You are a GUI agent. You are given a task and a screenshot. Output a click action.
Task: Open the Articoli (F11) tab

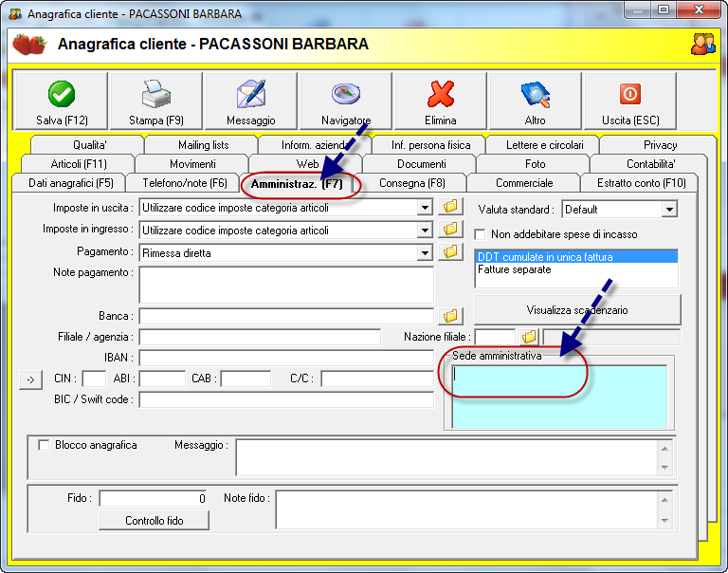coord(79,164)
